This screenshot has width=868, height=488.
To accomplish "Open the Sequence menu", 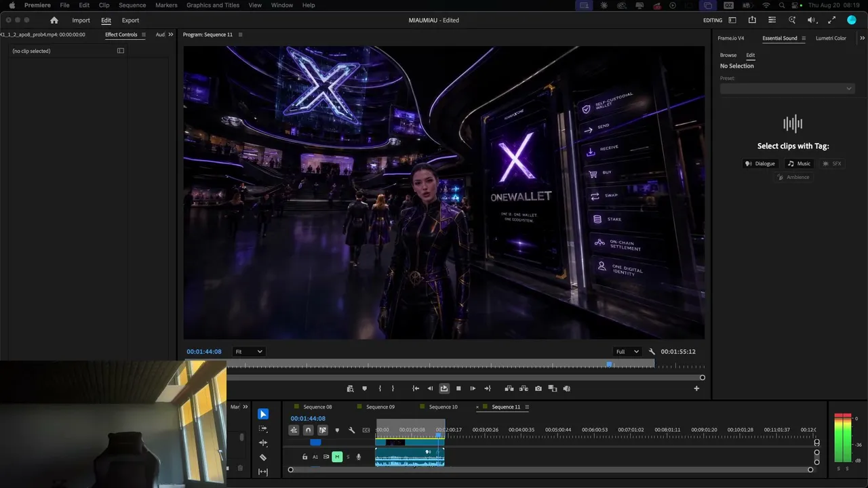I will [x=132, y=5].
